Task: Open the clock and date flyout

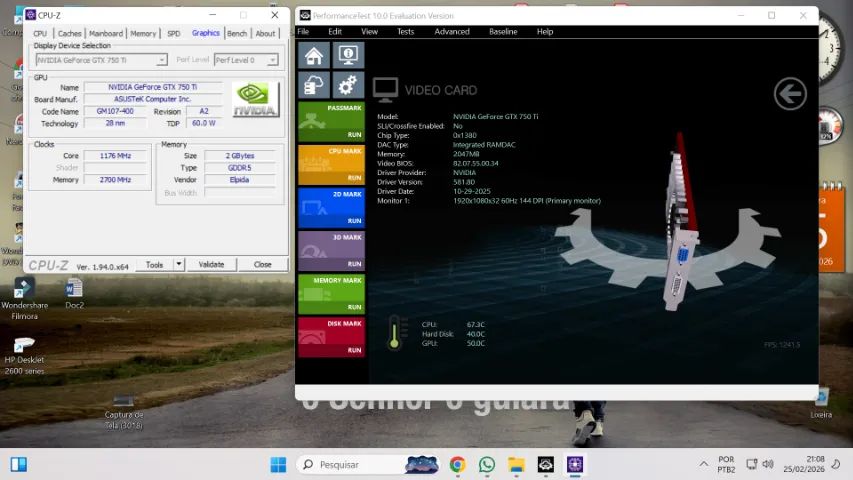Action: [804, 464]
